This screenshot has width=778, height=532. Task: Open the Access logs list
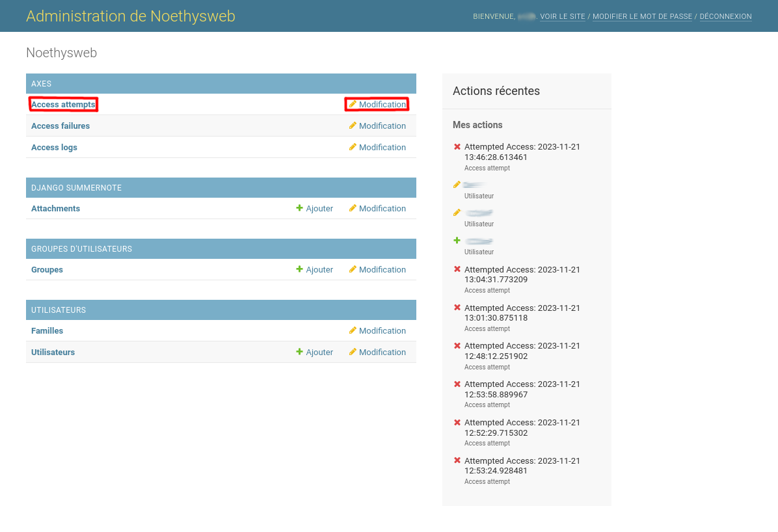click(54, 147)
